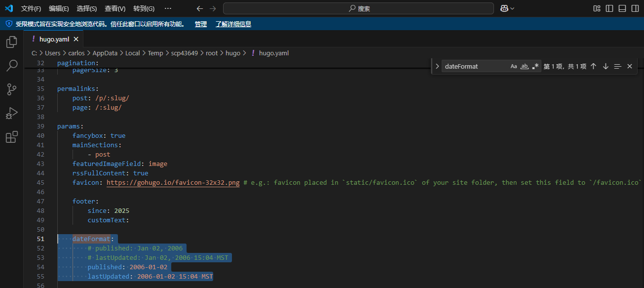The height and width of the screenshot is (288, 644).
Task: Close the find widget
Action: pyautogui.click(x=630, y=66)
